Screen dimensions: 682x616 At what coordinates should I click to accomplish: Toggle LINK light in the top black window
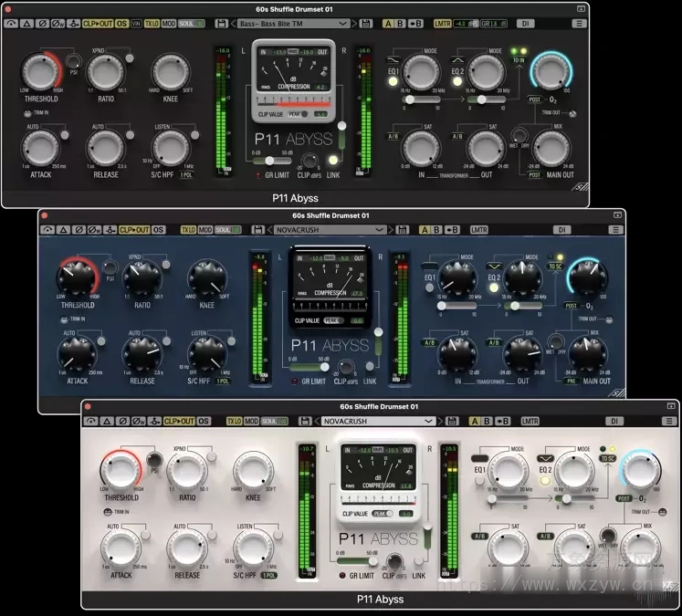333,160
